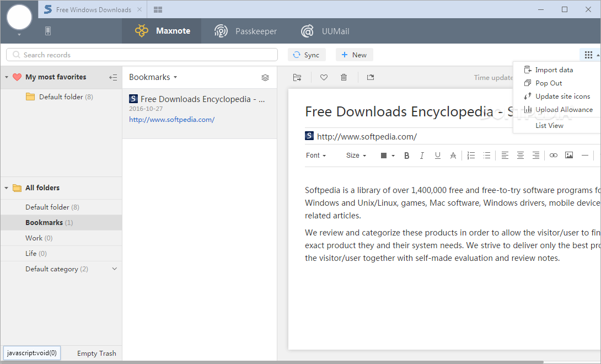Click the layers view icon
The width and height of the screenshot is (601, 364).
click(x=265, y=77)
